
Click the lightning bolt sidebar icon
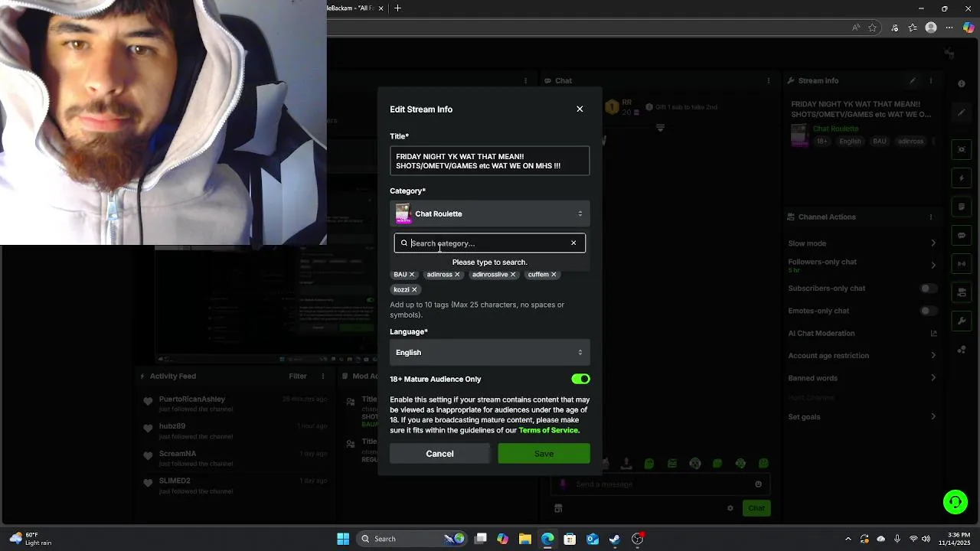click(962, 178)
